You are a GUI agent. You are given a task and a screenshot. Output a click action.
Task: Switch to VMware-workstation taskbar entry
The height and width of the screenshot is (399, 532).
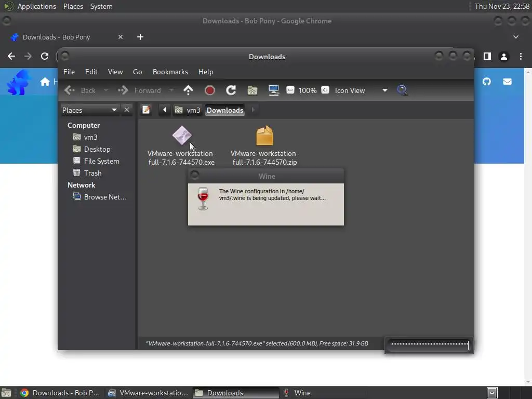[148, 393]
